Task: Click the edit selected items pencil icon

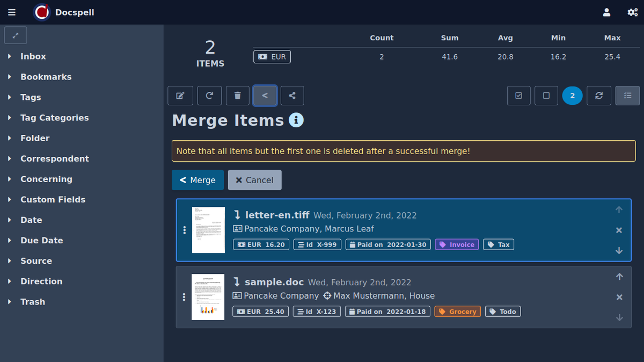Action: tap(180, 96)
